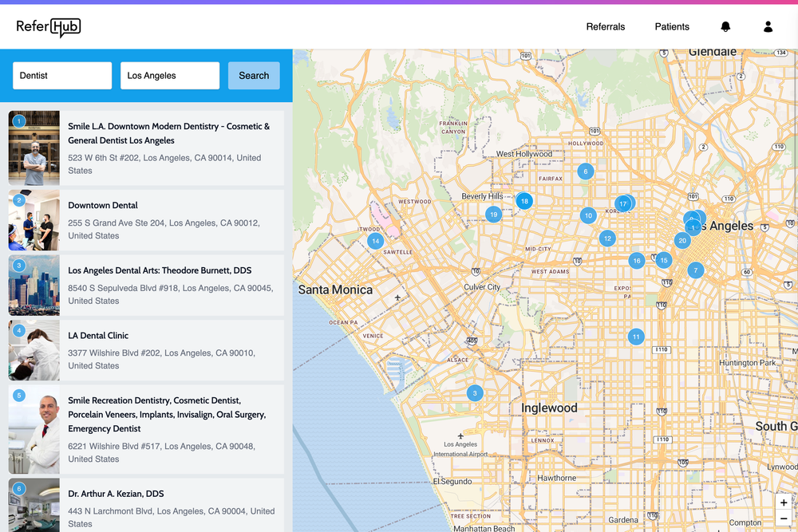Viewport: 798px width, 532px height.
Task: Click the 6221 Wilshire Blvd address
Action: pyautogui.click(x=161, y=453)
